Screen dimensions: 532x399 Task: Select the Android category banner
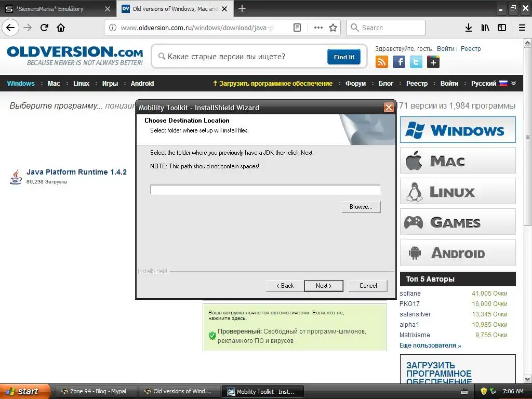pyautogui.click(x=458, y=252)
